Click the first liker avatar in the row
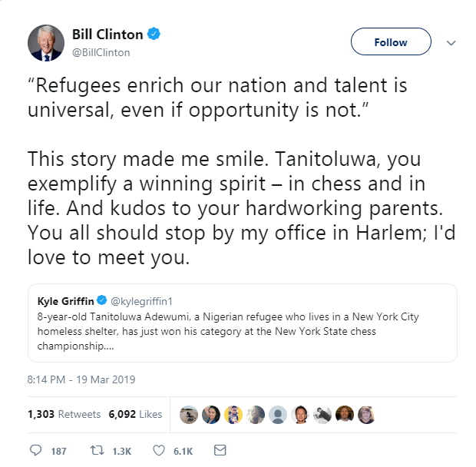This screenshot has height=467, width=476. point(189,415)
